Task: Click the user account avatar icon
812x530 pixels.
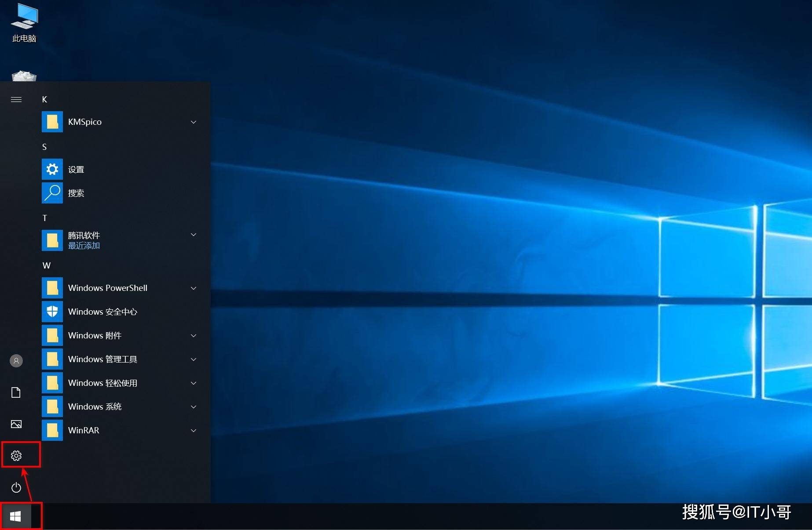Action: pyautogui.click(x=16, y=361)
